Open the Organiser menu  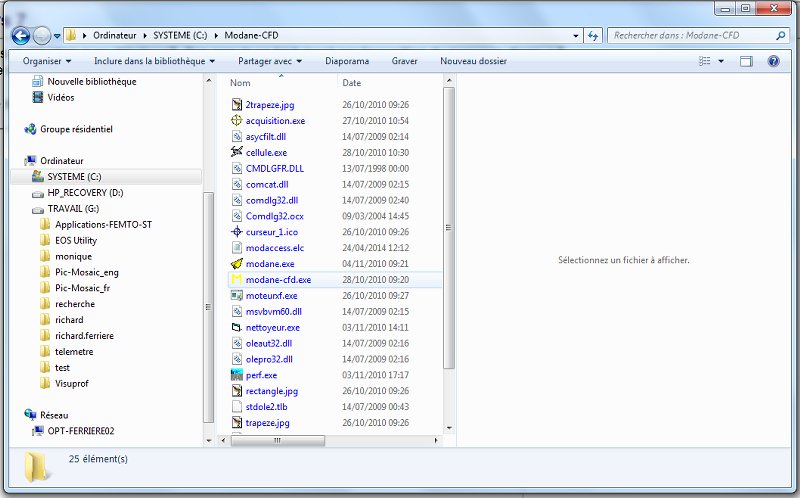point(46,61)
